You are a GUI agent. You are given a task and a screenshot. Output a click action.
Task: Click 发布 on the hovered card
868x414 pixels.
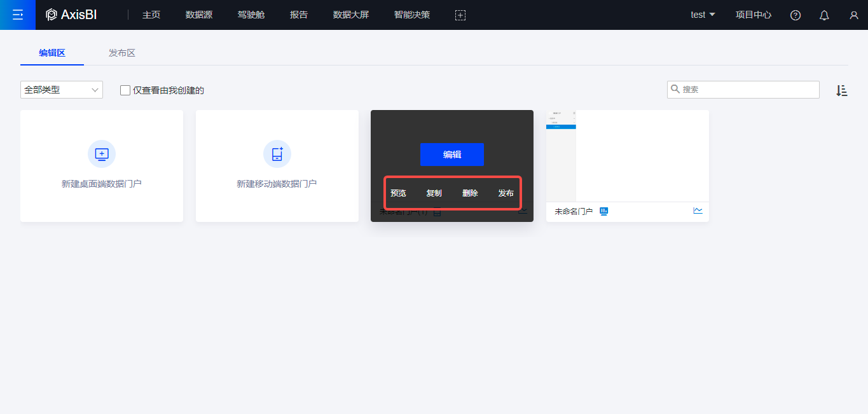[506, 193]
